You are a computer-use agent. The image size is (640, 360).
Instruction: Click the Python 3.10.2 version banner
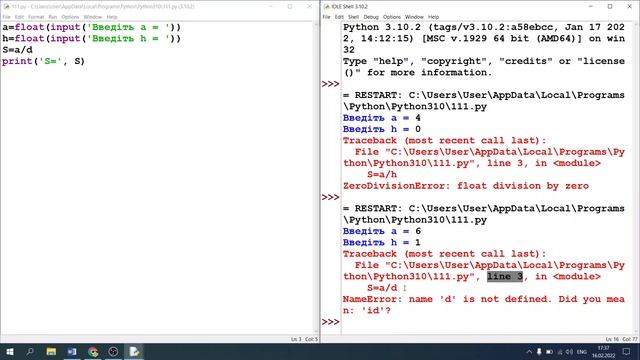[x=484, y=38]
